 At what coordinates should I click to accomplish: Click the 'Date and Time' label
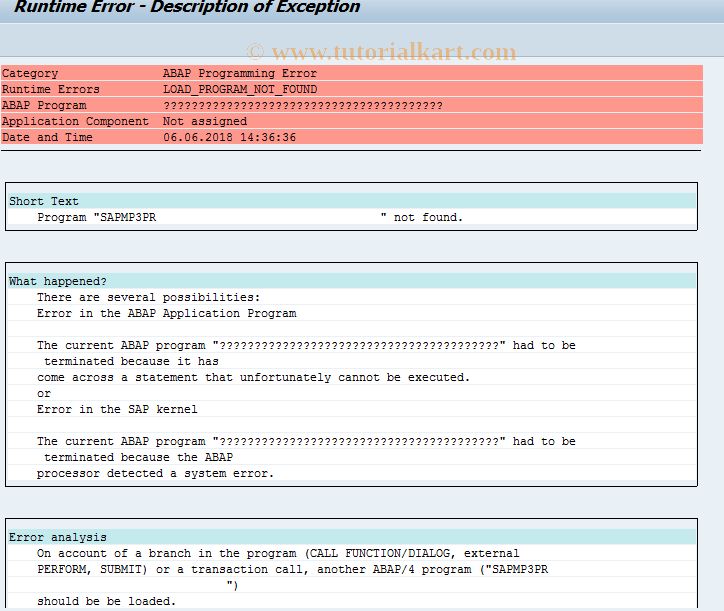(x=47, y=137)
